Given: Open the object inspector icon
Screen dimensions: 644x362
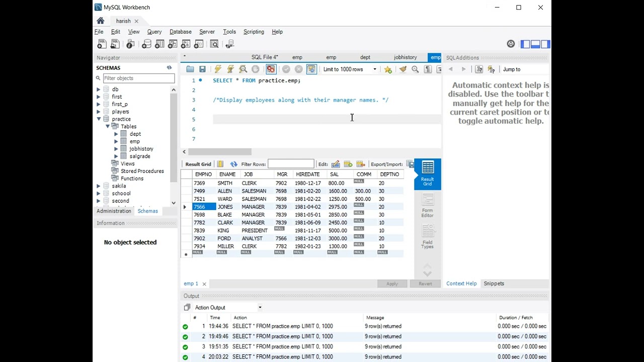Looking at the screenshot, I should (130, 44).
